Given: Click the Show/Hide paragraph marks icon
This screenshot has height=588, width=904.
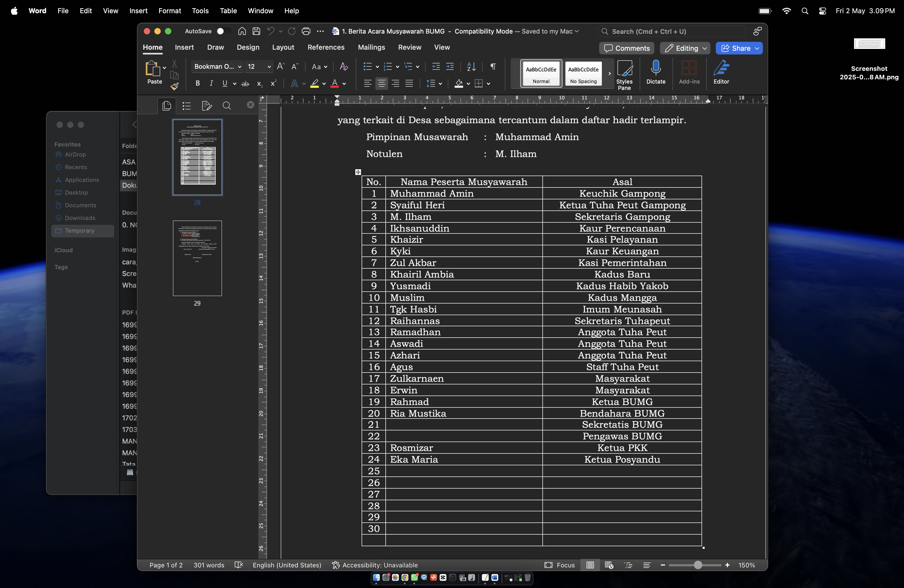Looking at the screenshot, I should pos(493,67).
